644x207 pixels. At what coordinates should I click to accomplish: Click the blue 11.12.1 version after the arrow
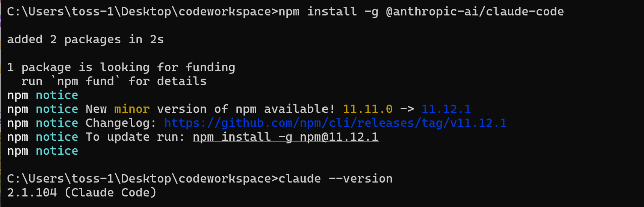point(446,109)
